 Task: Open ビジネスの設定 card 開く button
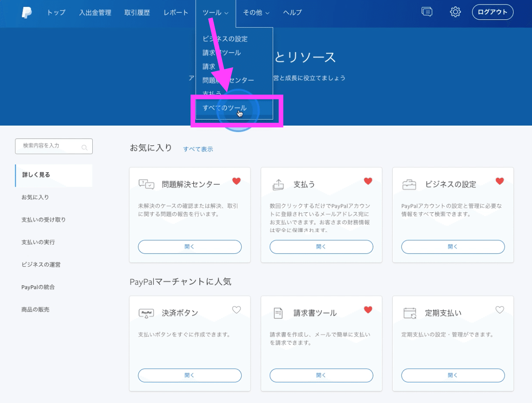[x=453, y=247]
